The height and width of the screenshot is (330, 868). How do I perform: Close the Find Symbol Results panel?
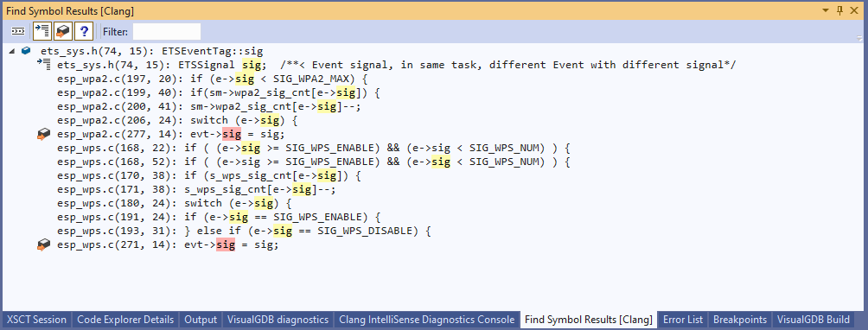(x=855, y=10)
